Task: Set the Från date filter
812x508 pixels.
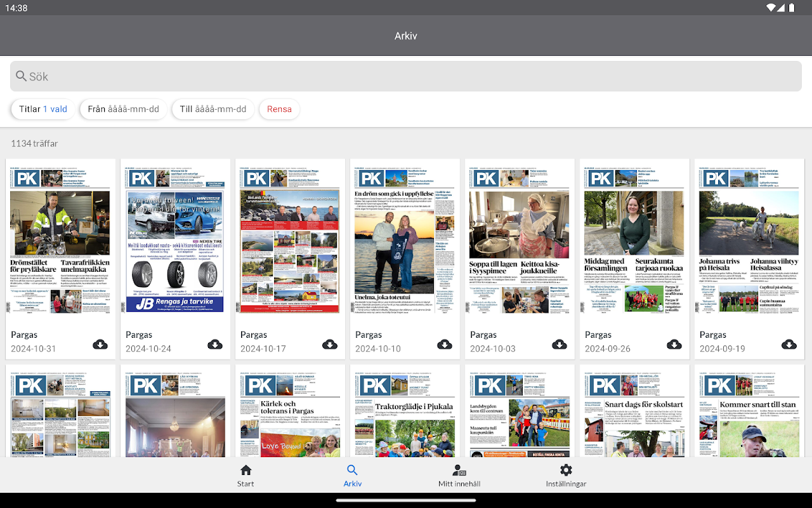Action: pyautogui.click(x=123, y=109)
